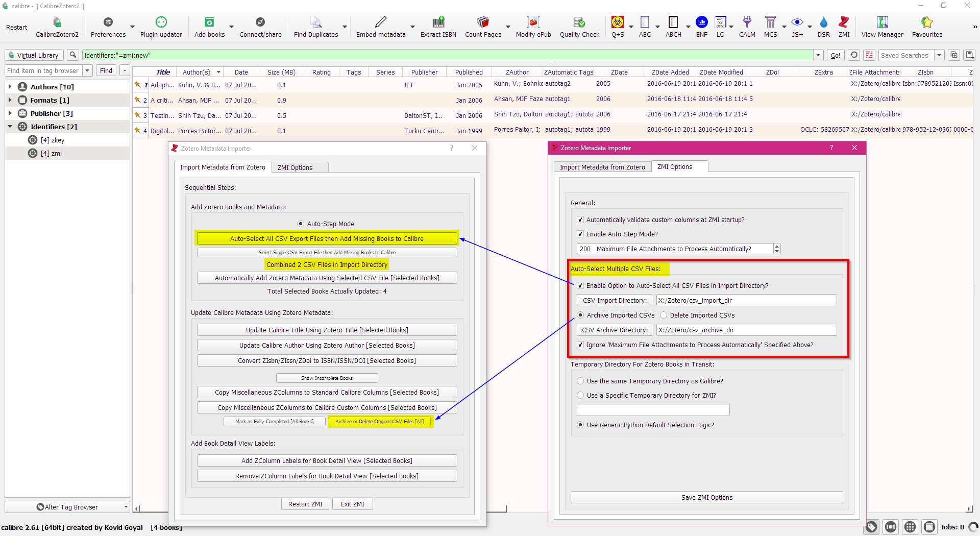Click the Embed metadata pencil icon

click(381, 22)
